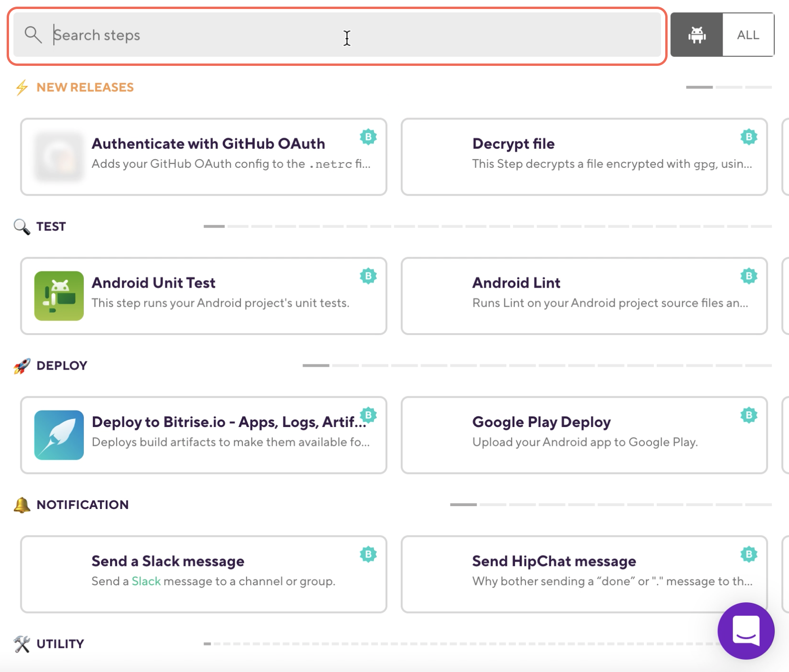Click verified badge on Send a Slack message

coord(368,554)
